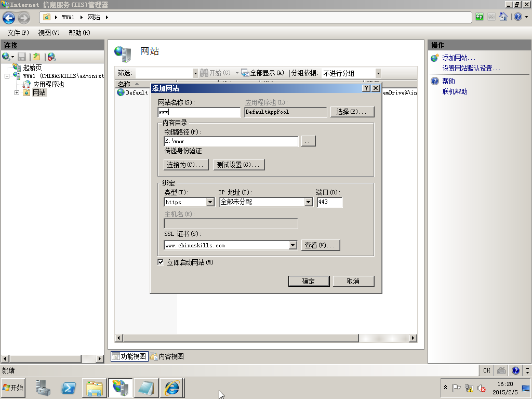Click the port number input field

pyautogui.click(x=329, y=202)
